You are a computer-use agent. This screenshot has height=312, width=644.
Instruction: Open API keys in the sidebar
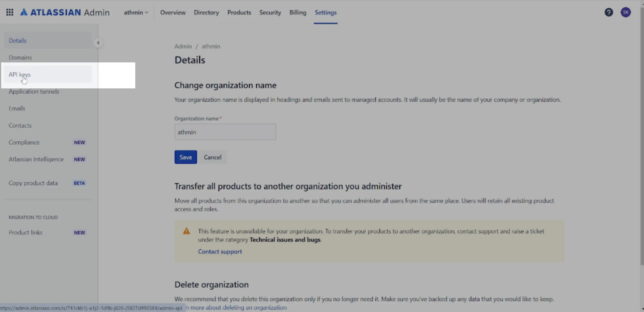[x=48, y=74]
